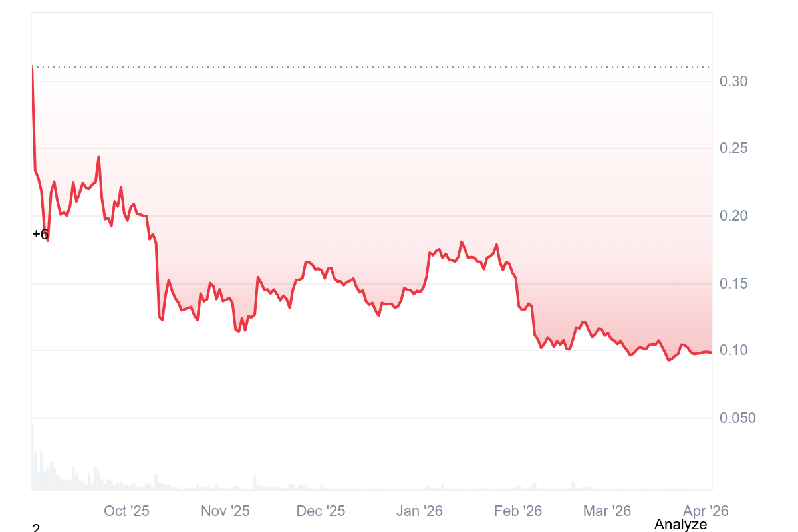Click the 0.25 price axis label

pyautogui.click(x=733, y=148)
